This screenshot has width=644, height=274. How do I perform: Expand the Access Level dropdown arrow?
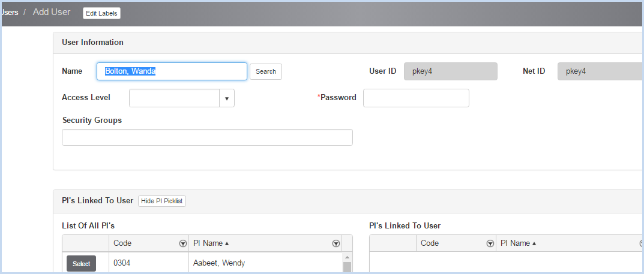[x=227, y=98]
